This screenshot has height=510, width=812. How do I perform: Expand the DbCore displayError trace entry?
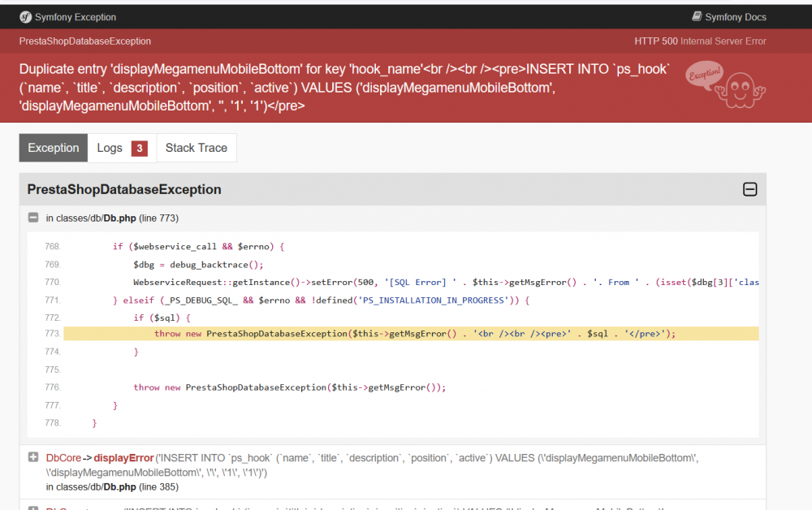tap(33, 457)
